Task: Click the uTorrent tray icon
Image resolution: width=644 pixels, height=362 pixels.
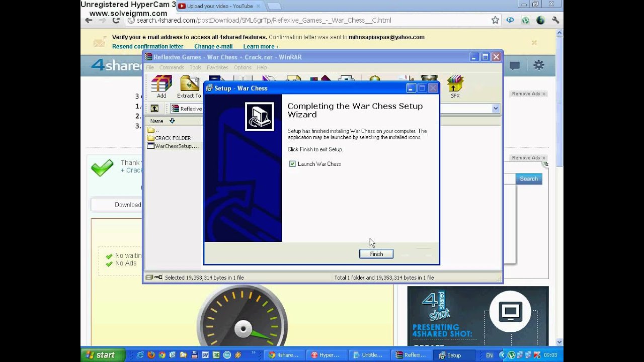Action: click(x=511, y=355)
